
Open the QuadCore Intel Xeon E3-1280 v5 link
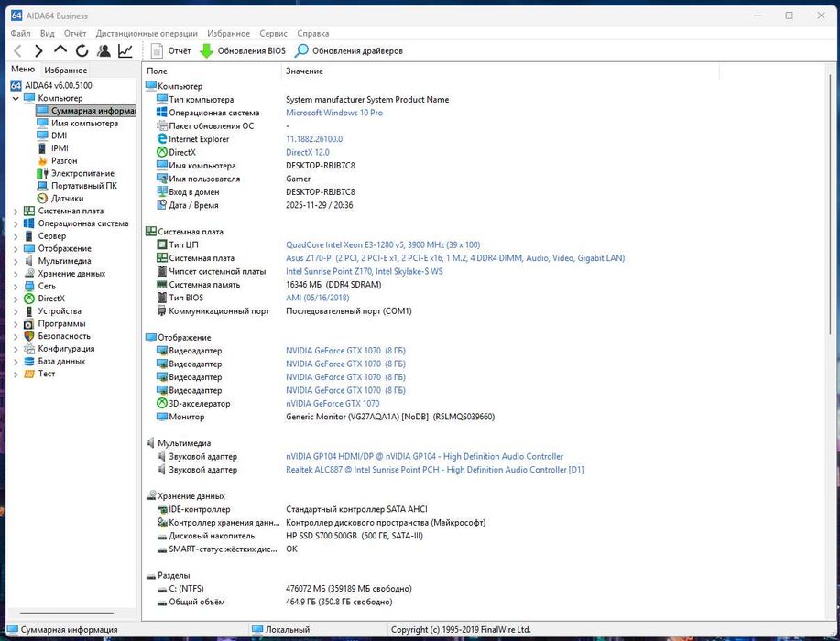pyautogui.click(x=383, y=244)
